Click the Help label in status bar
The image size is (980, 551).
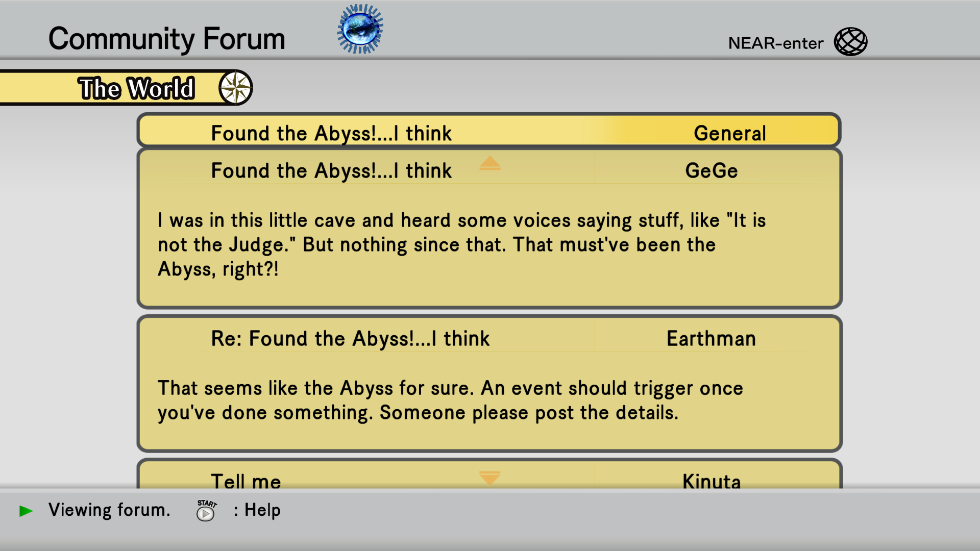pos(262,510)
